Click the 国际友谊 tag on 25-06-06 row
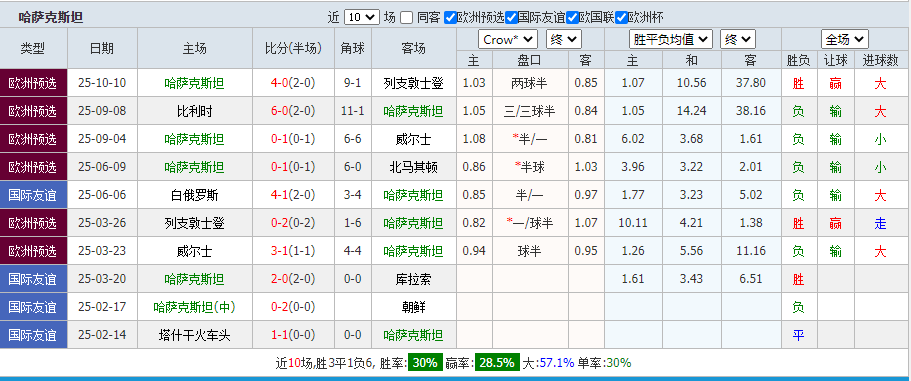 click(34, 195)
